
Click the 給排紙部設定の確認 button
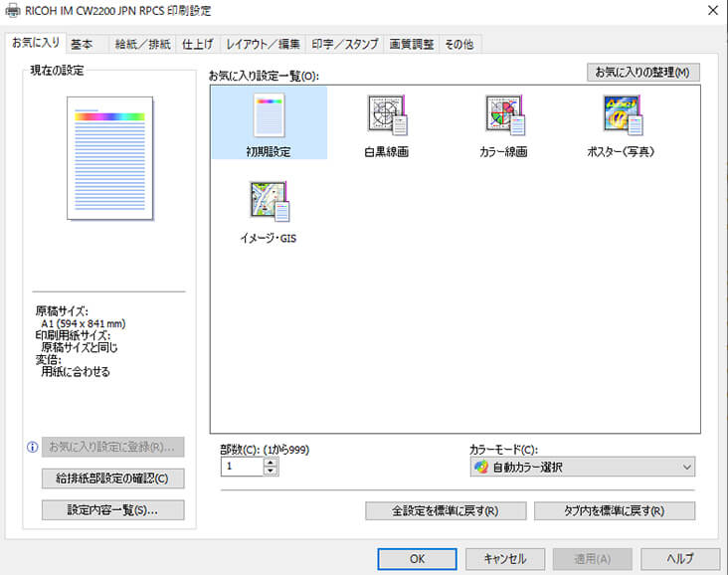tap(112, 479)
